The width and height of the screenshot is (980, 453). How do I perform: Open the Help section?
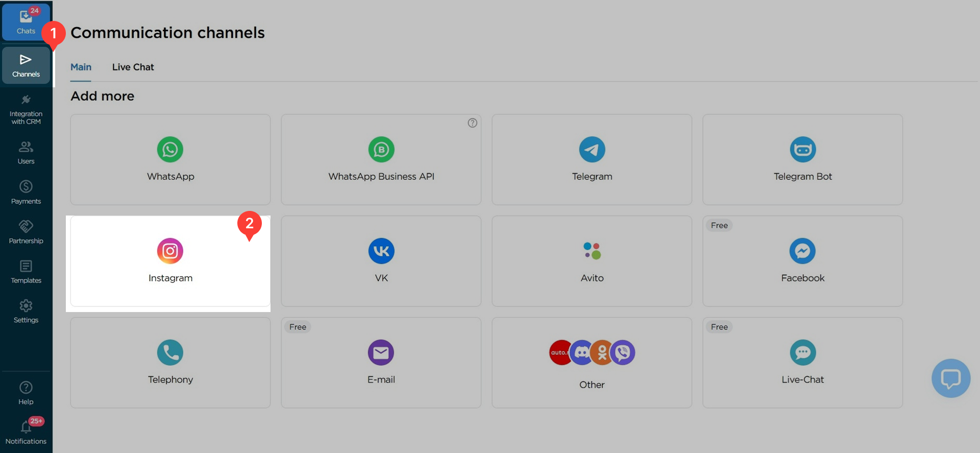(x=26, y=393)
